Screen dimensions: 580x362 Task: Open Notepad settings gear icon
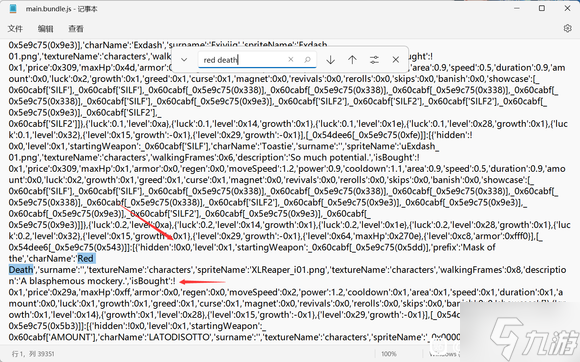[x=567, y=28]
